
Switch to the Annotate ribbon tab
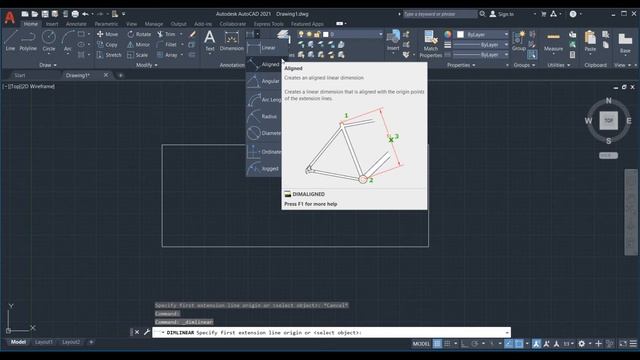[76, 24]
